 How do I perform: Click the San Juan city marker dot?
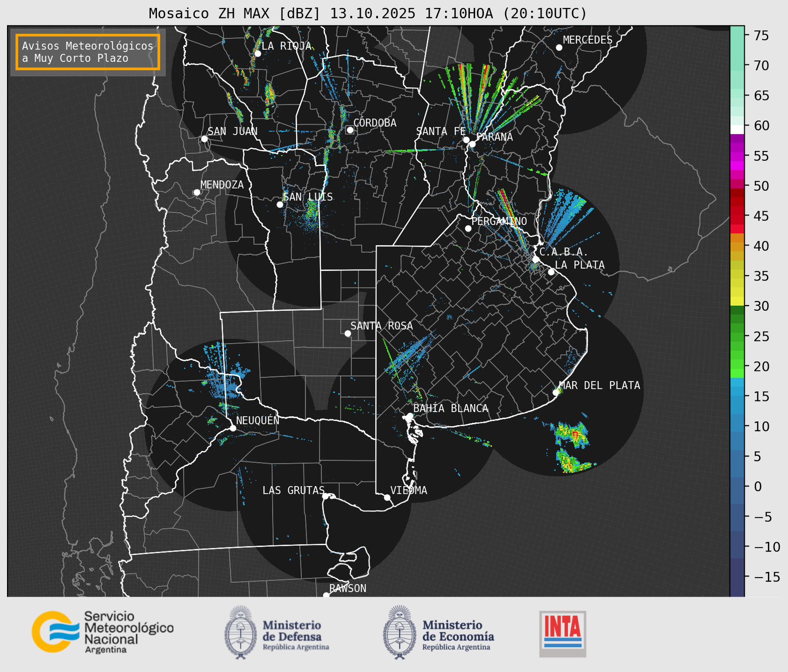[x=204, y=139]
